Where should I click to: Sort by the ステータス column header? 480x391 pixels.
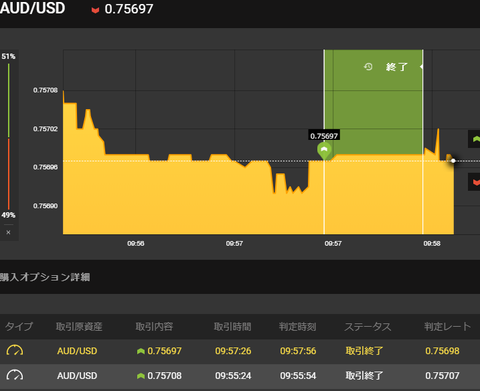[368, 327]
